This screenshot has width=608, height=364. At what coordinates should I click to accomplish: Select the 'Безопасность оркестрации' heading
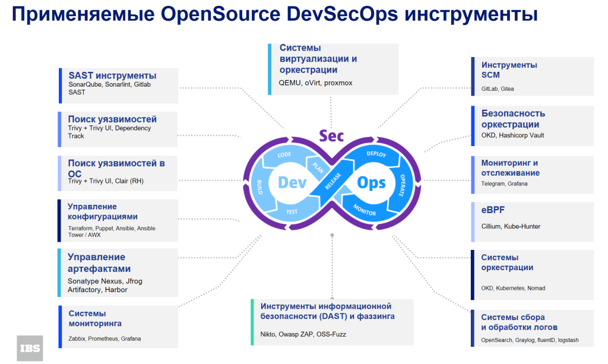(513, 119)
